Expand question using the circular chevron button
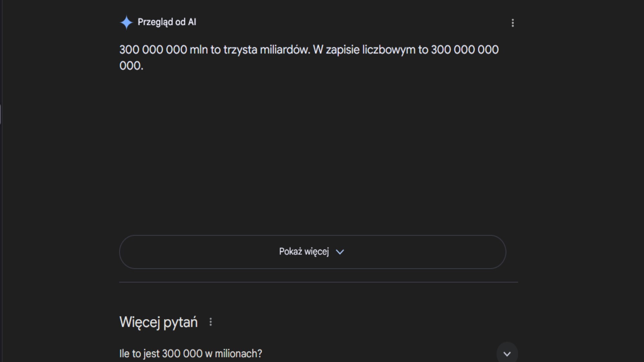The height and width of the screenshot is (362, 644). click(x=507, y=353)
